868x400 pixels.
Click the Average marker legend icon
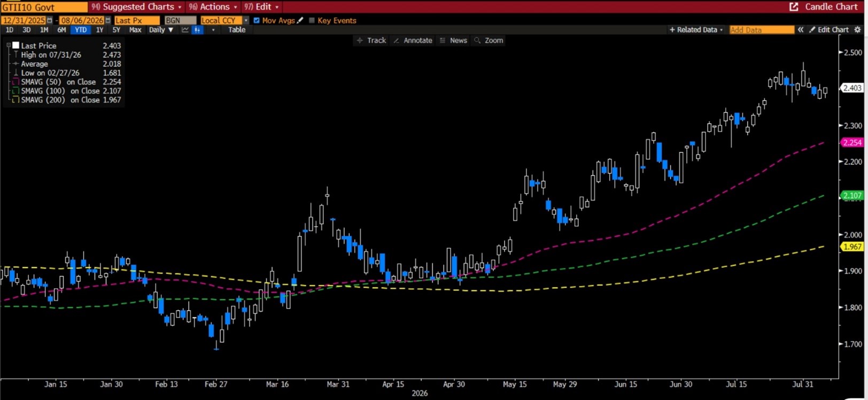point(16,64)
